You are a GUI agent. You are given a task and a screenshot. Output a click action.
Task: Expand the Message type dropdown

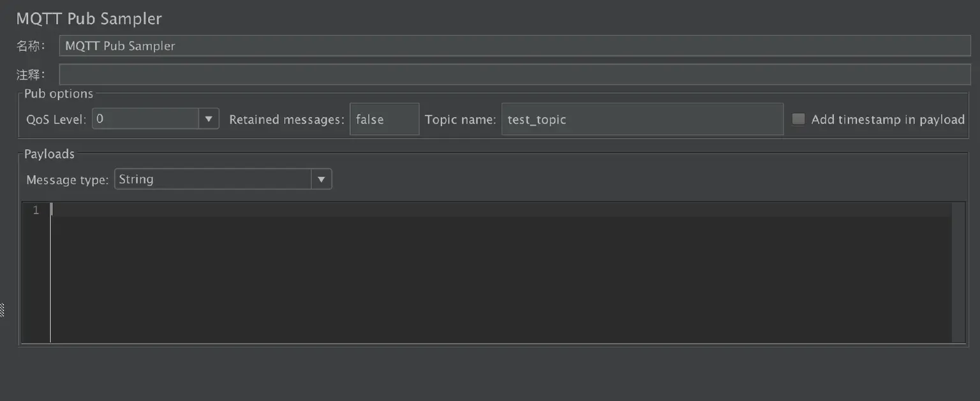coord(217,179)
